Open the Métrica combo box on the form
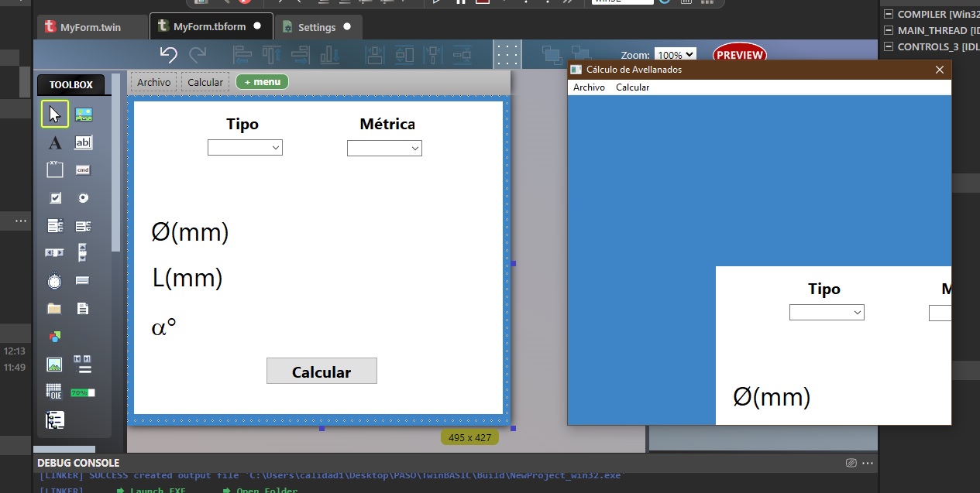 pyautogui.click(x=384, y=148)
